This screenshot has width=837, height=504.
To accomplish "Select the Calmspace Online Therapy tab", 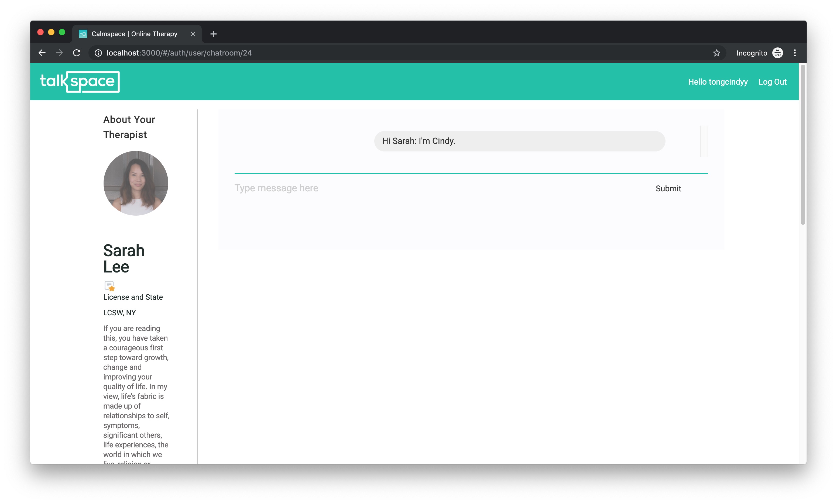I will [134, 34].
